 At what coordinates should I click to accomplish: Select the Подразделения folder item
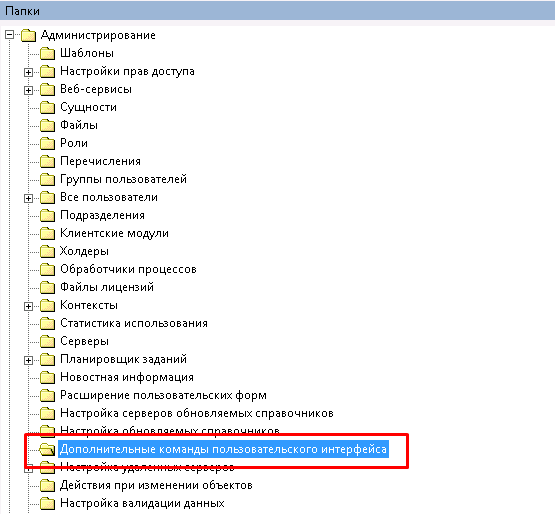pos(102,215)
